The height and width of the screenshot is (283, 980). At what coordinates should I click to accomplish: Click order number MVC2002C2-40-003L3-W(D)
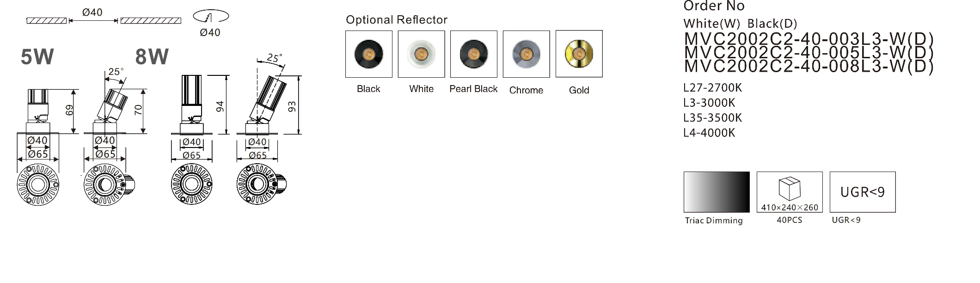point(809,39)
